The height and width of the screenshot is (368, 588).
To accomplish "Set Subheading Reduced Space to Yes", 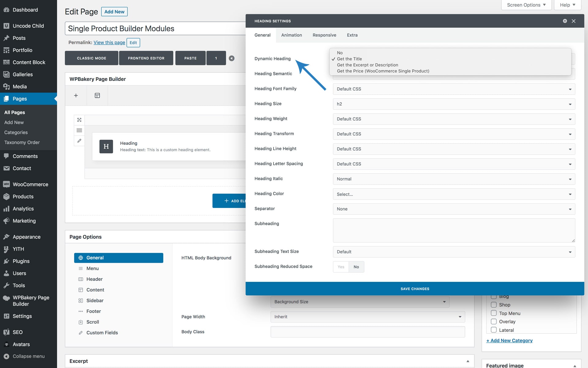I will point(341,267).
